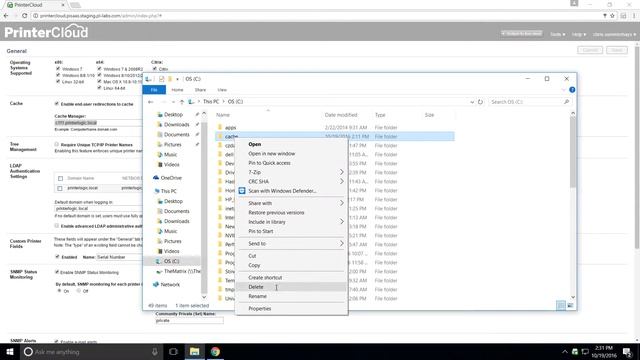Open the Tools dropdown in PrinterCloud
This screenshot has width=640, height=360.
click(x=558, y=34)
